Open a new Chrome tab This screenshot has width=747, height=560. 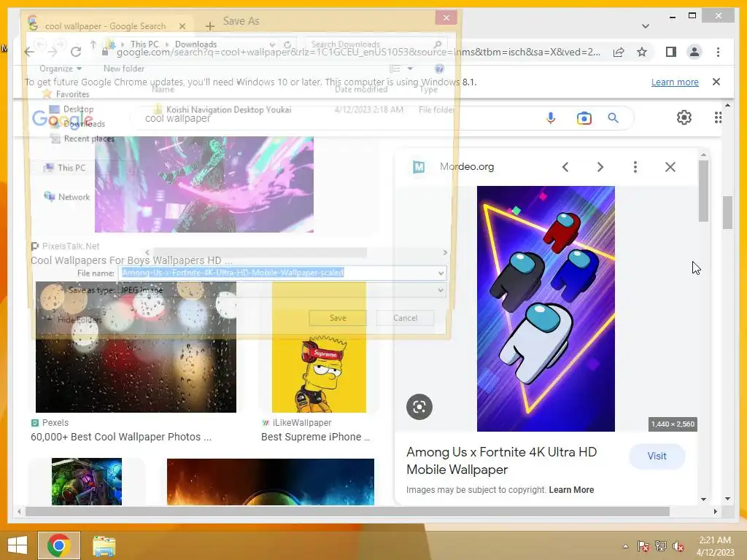coord(209,26)
